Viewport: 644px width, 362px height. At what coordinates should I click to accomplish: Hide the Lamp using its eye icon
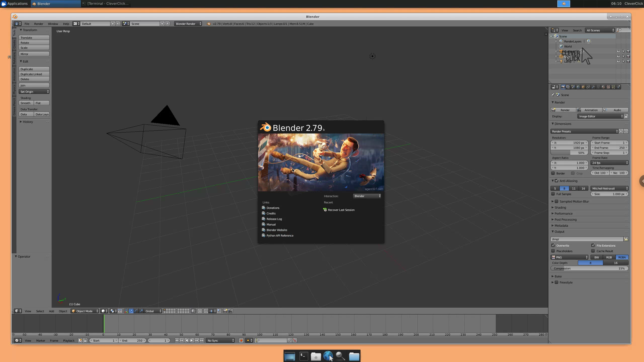click(618, 61)
